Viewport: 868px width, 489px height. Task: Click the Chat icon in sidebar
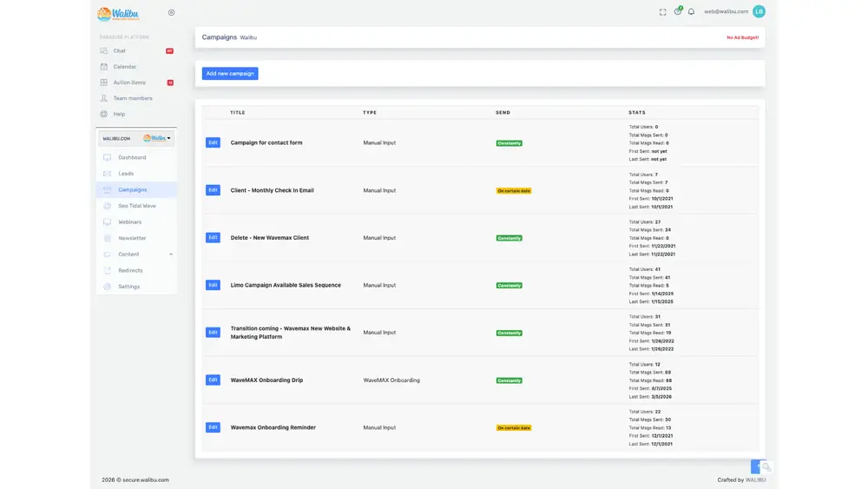[x=103, y=51]
